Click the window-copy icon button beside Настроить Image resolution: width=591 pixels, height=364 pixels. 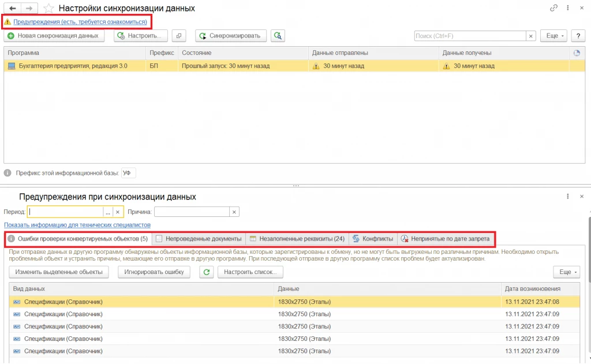point(179,36)
